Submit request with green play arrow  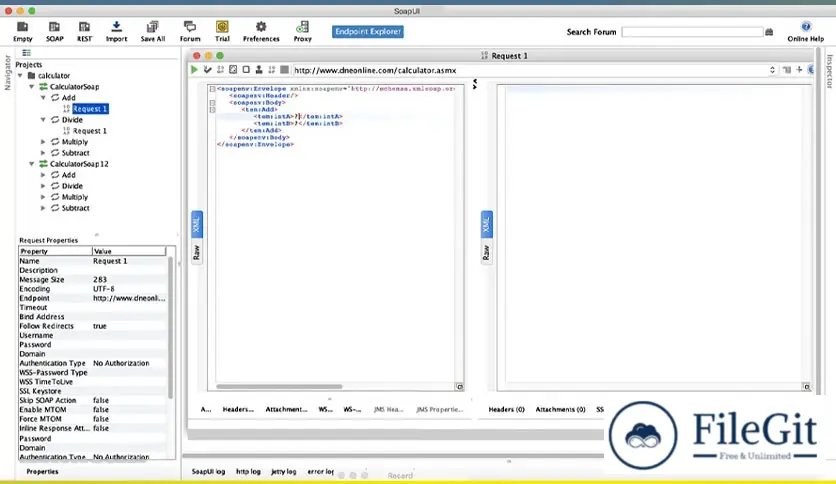pos(194,70)
